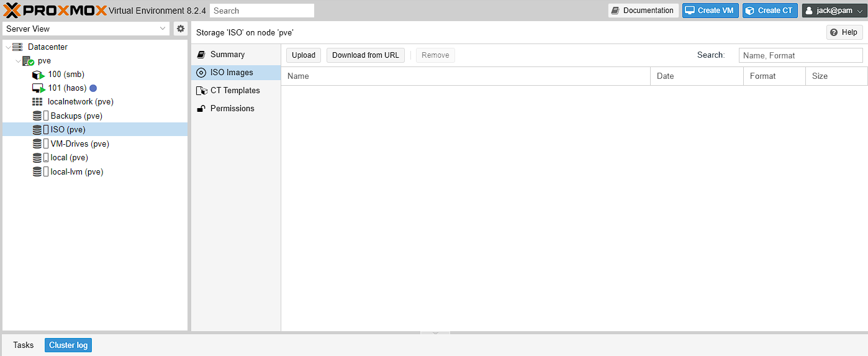
Task: Click Download from URL button
Action: pos(366,55)
